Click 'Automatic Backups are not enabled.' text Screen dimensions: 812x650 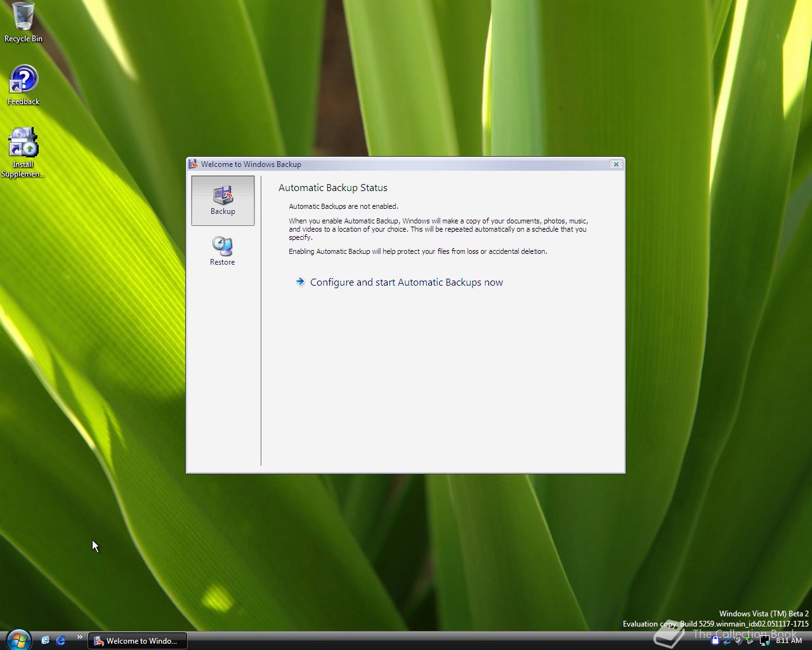point(344,206)
